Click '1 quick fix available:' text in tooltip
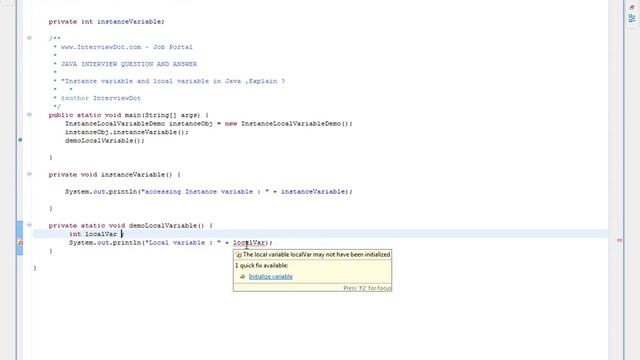The image size is (640, 360). point(262,266)
